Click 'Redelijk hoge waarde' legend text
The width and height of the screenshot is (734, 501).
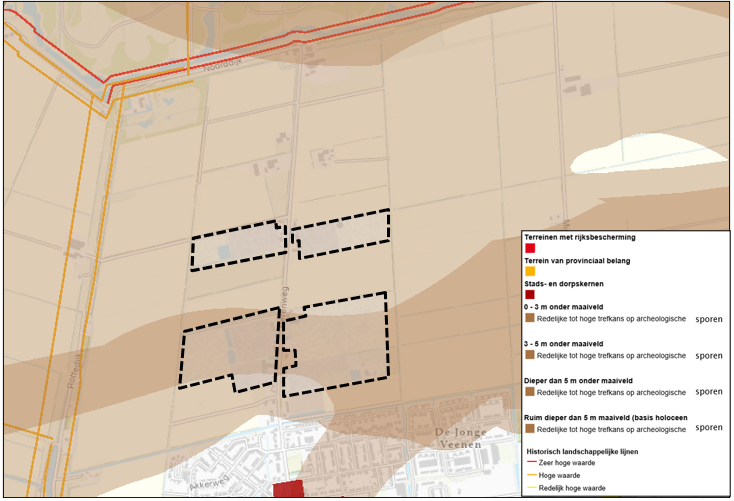572,488
